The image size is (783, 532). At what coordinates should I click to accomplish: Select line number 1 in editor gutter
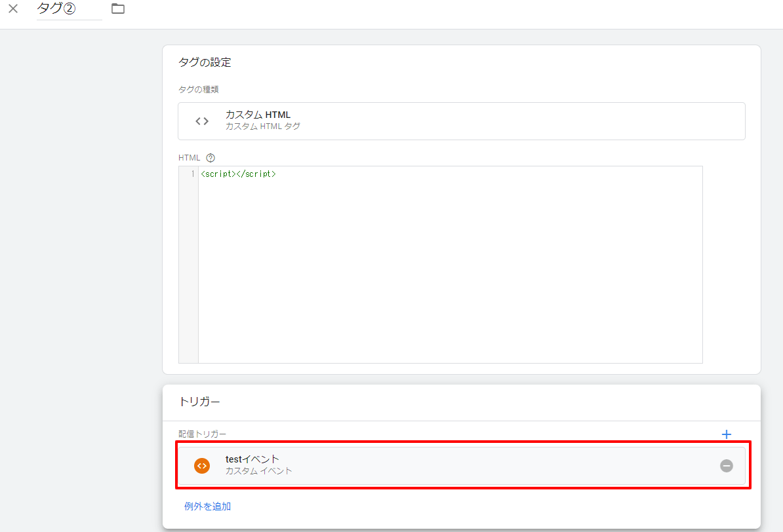192,174
